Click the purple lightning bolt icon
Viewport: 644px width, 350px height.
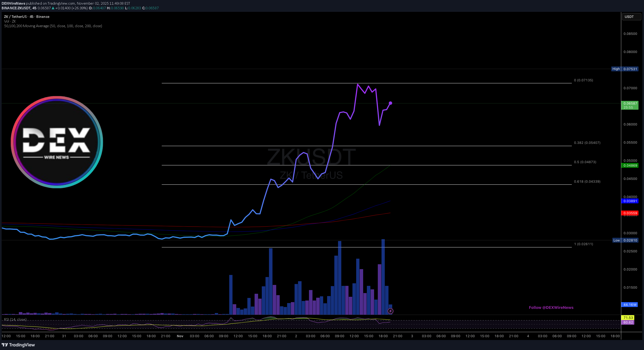click(390, 311)
